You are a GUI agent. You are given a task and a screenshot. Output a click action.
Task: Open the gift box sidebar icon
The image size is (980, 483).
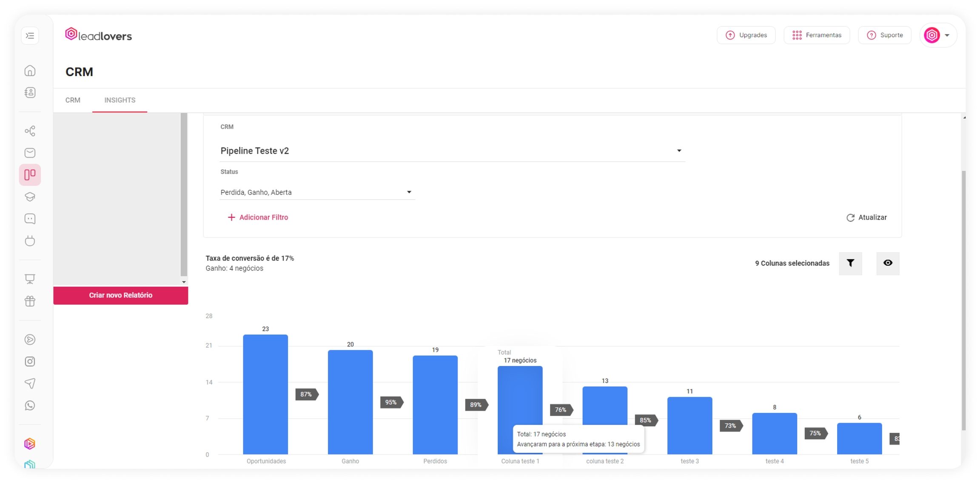[30, 301]
